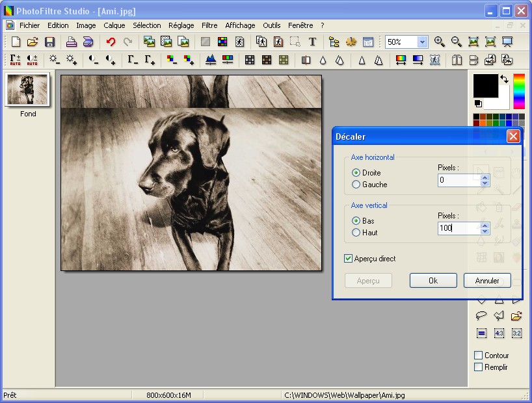Viewport: 532px width, 403px height.
Task: Click the Print icon in toolbar
Action: pos(72,42)
